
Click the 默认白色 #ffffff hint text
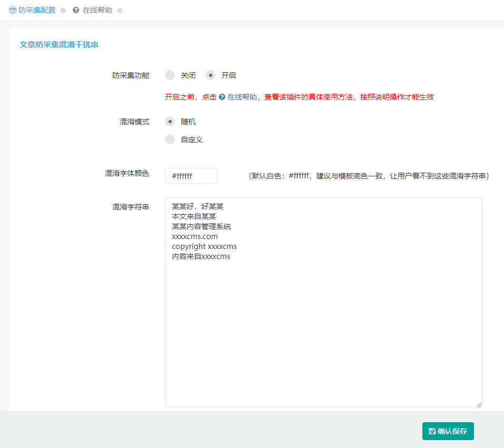pos(369,176)
